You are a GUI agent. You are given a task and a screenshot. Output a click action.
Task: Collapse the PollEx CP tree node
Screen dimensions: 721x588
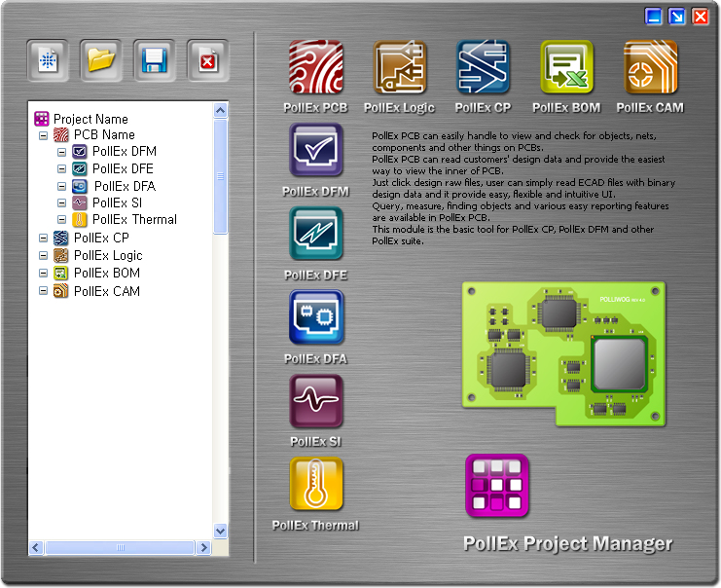pyautogui.click(x=43, y=238)
